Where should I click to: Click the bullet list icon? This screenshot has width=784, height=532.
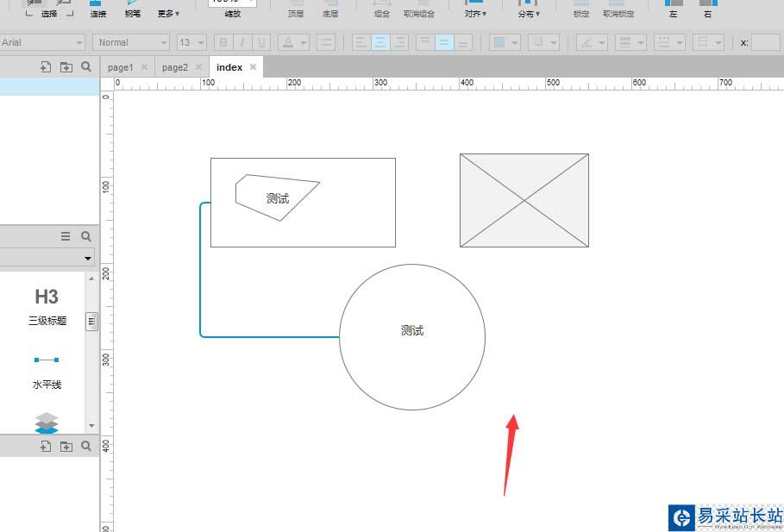click(325, 42)
